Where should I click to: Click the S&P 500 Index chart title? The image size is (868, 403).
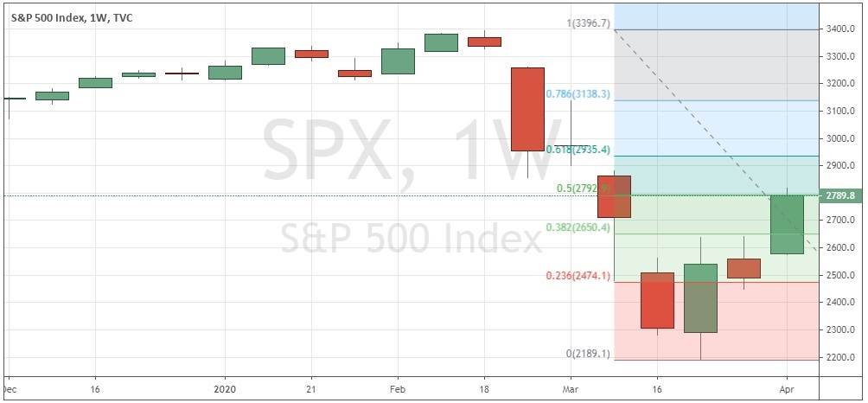click(52, 16)
